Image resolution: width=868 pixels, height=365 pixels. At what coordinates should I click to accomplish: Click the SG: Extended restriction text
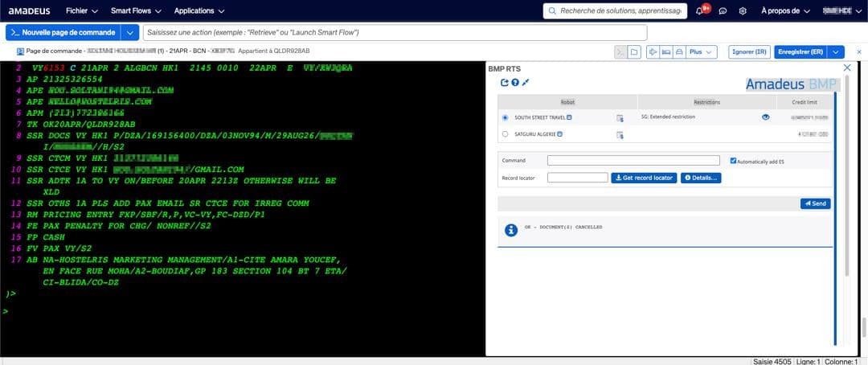click(x=668, y=117)
